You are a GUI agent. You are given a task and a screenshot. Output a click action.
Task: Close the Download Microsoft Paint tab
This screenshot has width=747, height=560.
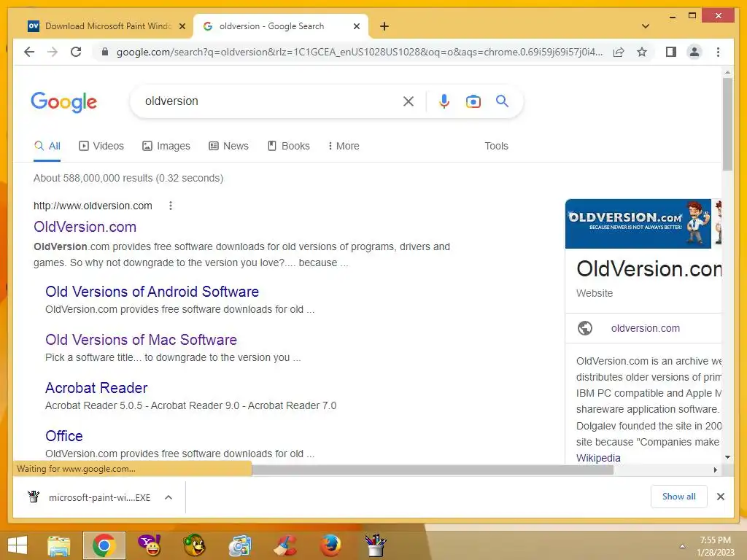tap(182, 26)
